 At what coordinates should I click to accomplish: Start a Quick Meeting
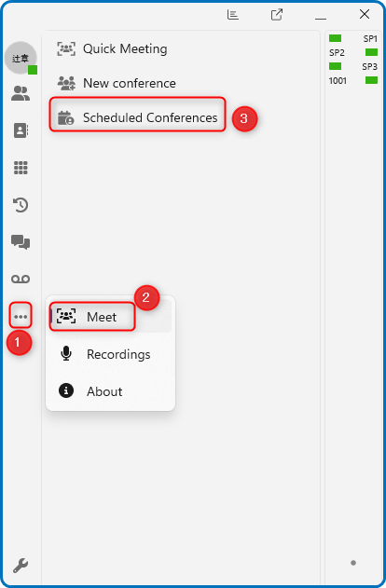[x=112, y=48]
